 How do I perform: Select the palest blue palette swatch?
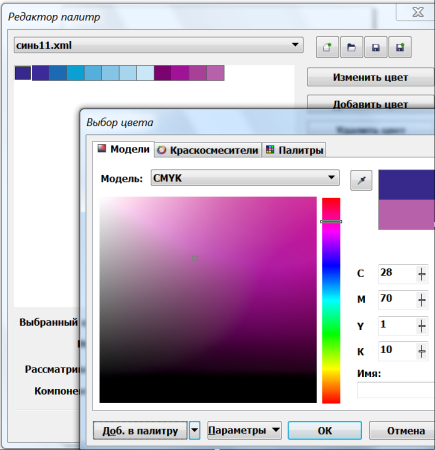(x=145, y=73)
